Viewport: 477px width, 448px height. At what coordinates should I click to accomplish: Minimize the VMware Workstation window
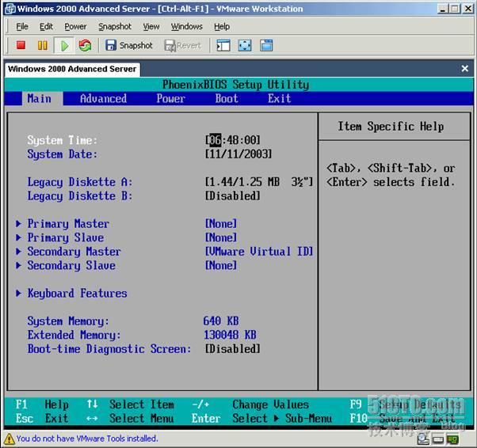click(443, 9)
